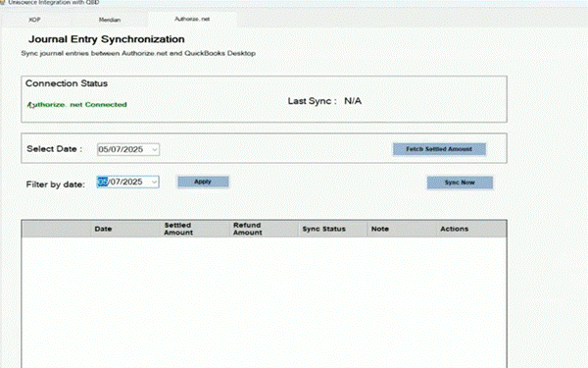Click the Fetch Settled Amount button
Screen dimensions: 588x368
click(x=439, y=149)
